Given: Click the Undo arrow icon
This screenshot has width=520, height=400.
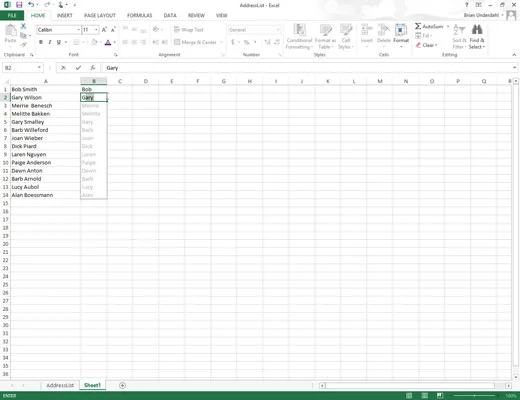Looking at the screenshot, I should point(31,5).
